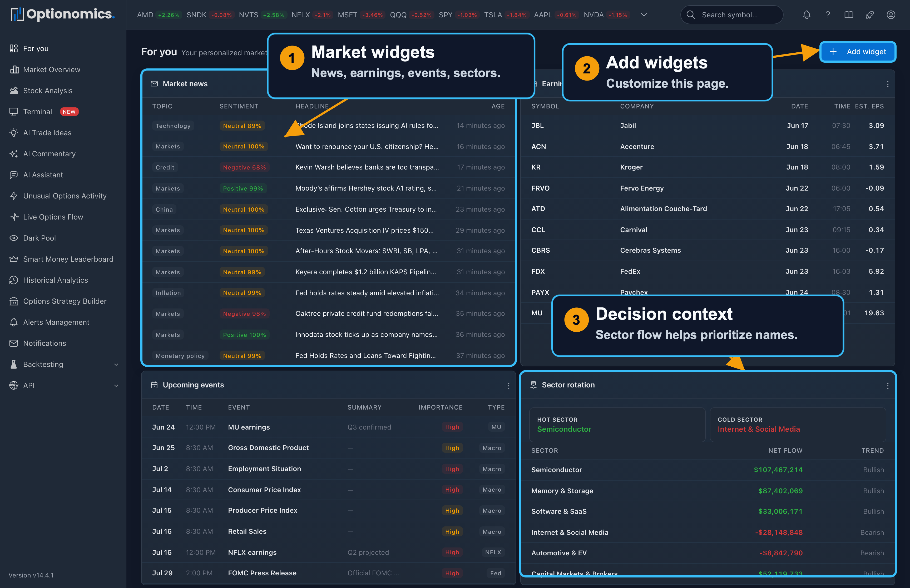Select Options Strategy Builder menu item

point(65,301)
